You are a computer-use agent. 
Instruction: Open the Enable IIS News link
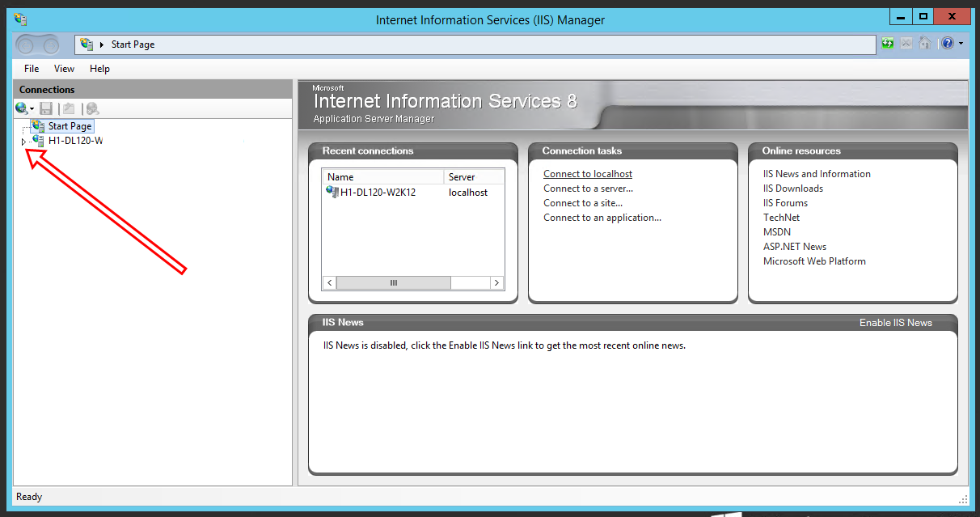895,321
